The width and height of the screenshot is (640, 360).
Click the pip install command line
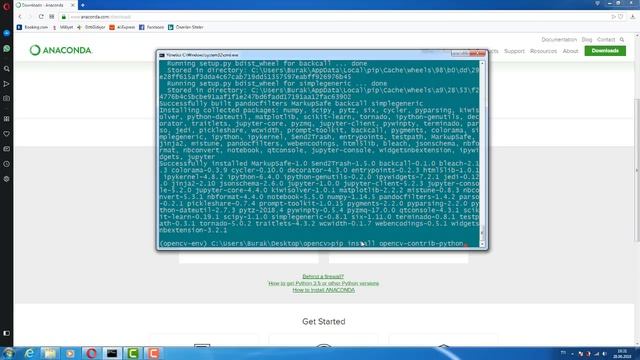314,243
